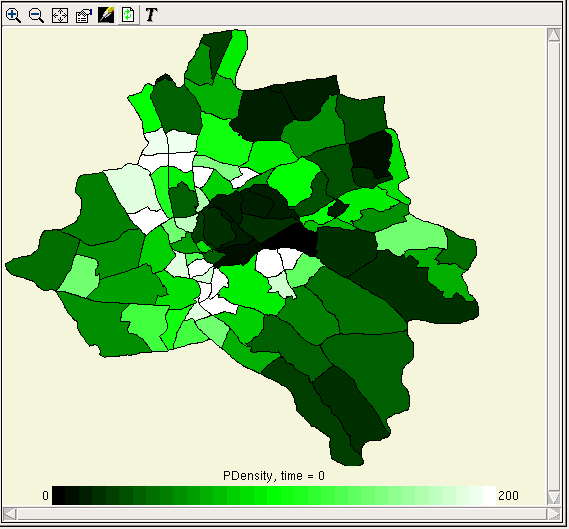Click the vertical scrollbar track
The height and width of the screenshot is (529, 569).
coord(554,266)
